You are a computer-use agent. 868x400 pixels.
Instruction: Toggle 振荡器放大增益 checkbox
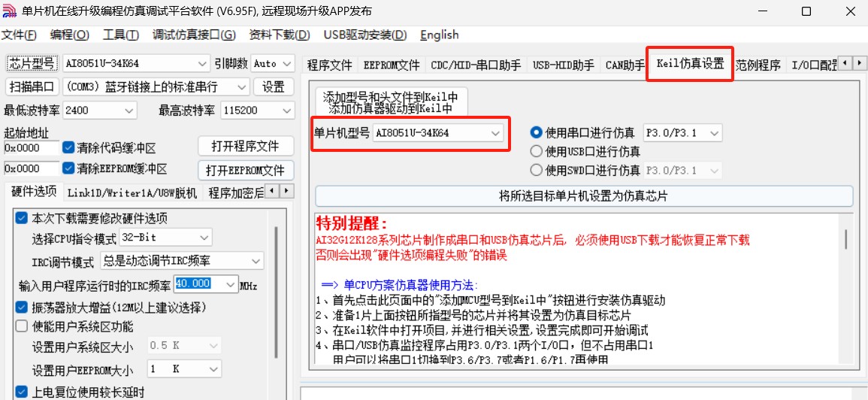(x=22, y=306)
